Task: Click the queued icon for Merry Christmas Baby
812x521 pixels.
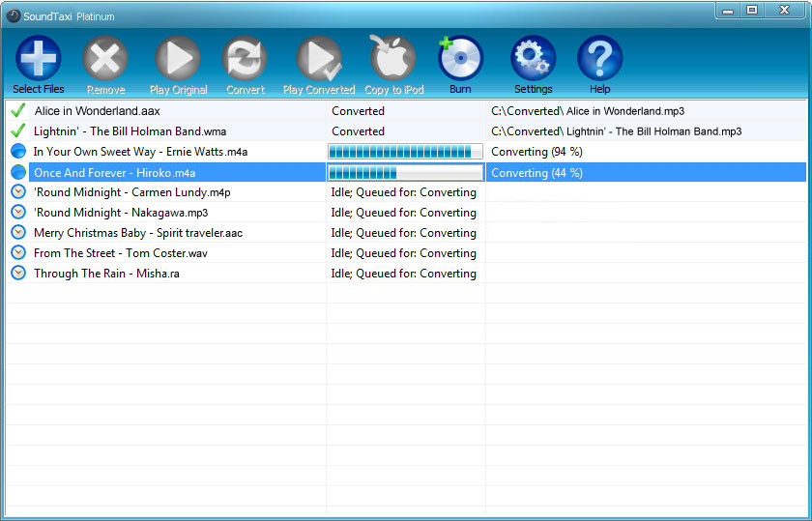Action: (18, 232)
